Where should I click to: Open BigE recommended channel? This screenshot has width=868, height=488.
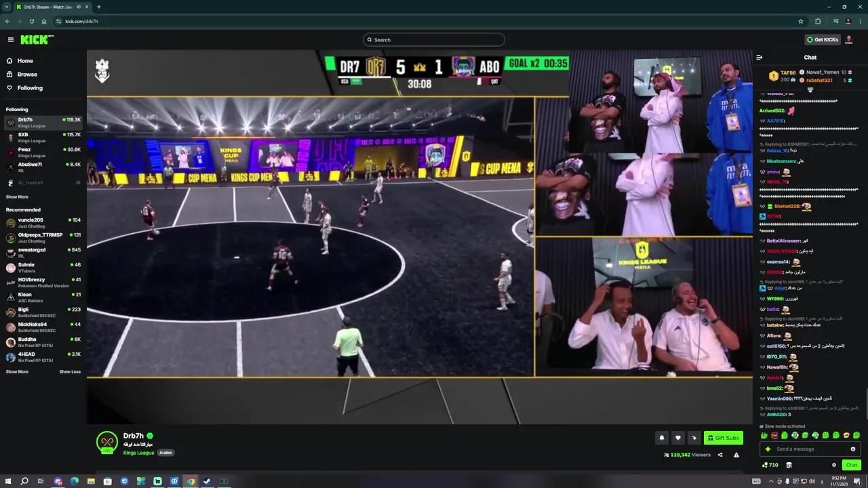tap(43, 312)
